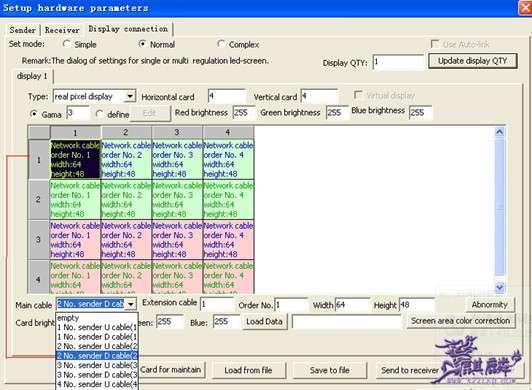Click the Order No. input field
The width and height of the screenshot is (532, 390).
(291, 304)
